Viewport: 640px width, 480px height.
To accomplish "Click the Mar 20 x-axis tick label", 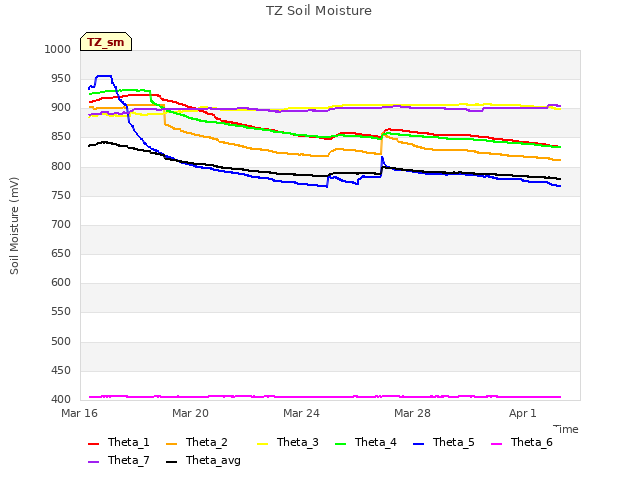I will click(190, 413).
